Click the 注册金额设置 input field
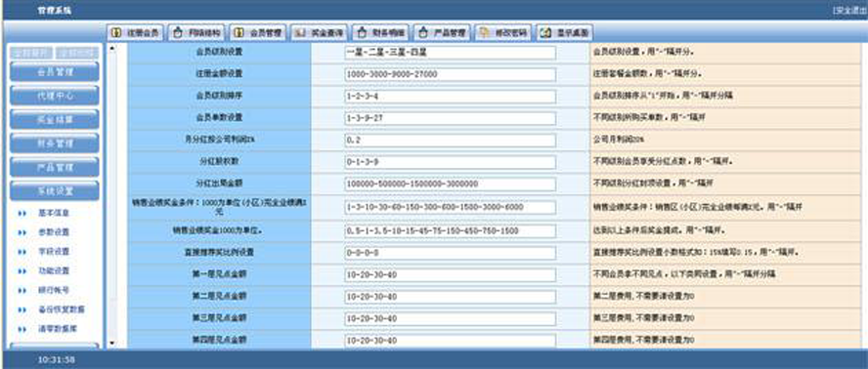 pyautogui.click(x=450, y=75)
